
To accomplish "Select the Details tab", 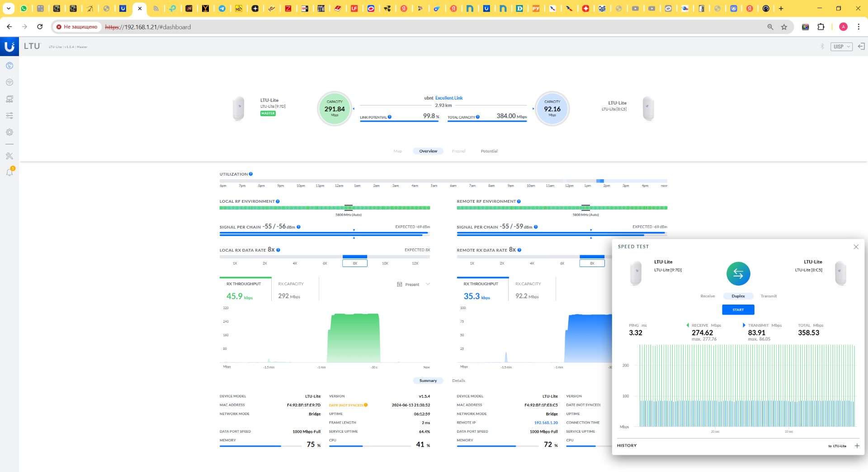I will (x=458, y=381).
